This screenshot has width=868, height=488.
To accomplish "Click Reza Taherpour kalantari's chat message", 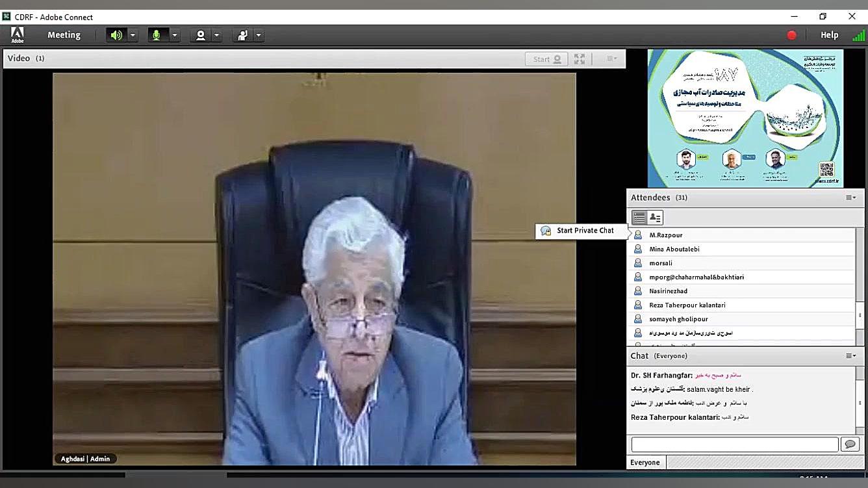I will coord(690,417).
